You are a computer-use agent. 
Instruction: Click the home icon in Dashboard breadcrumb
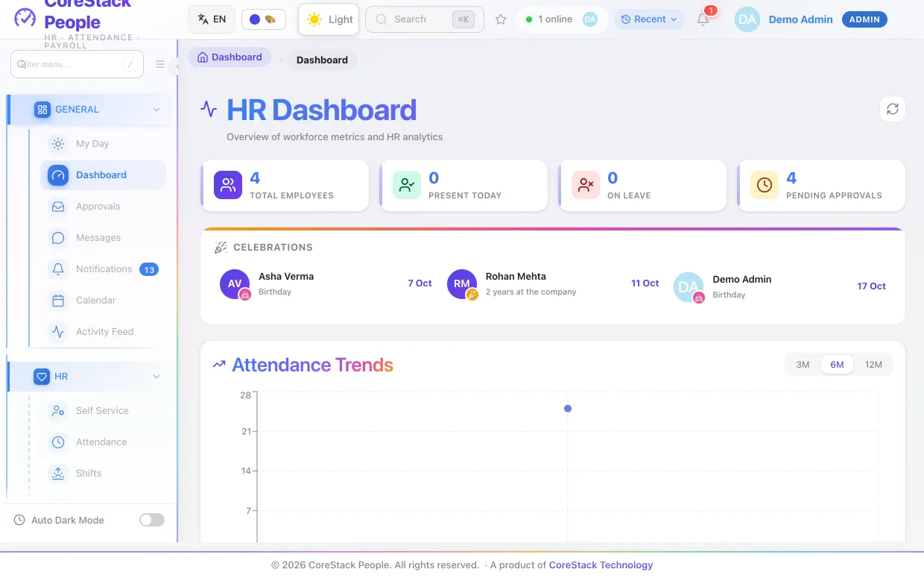(x=203, y=57)
